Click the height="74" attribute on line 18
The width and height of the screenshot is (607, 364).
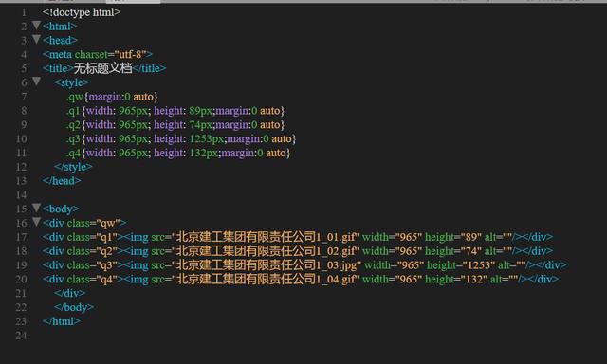453,250
